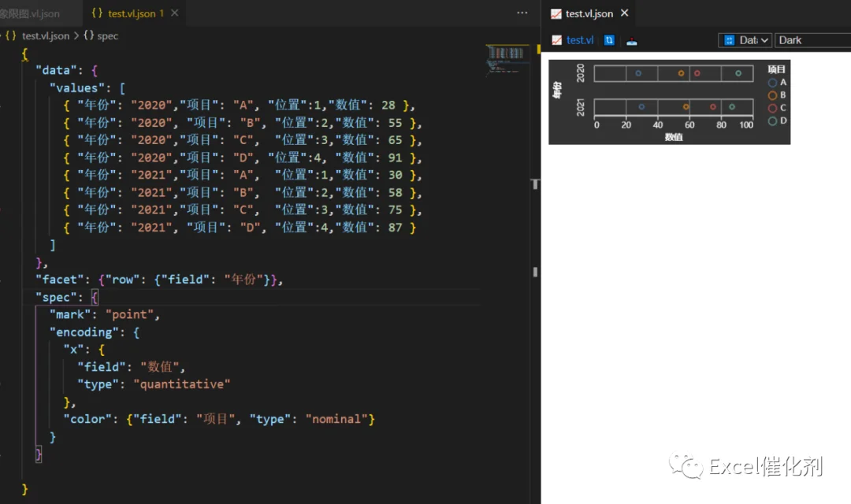Click the "color" key in the code

pyautogui.click(x=87, y=419)
